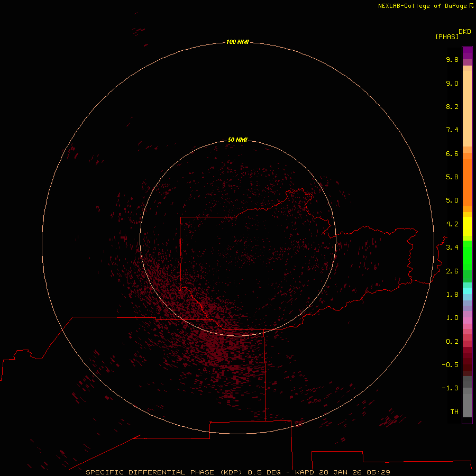Click the 5.0 color scale value
The image size is (476, 476).
coord(452,200)
